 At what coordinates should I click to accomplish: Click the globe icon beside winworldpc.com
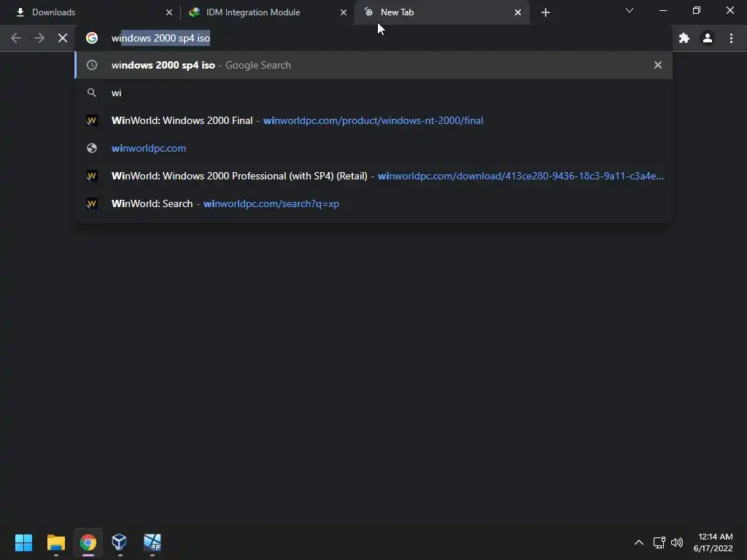click(92, 148)
